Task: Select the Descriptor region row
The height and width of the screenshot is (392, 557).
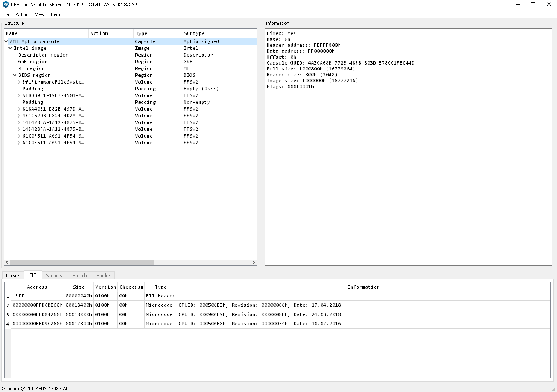Action: pyautogui.click(x=130, y=55)
